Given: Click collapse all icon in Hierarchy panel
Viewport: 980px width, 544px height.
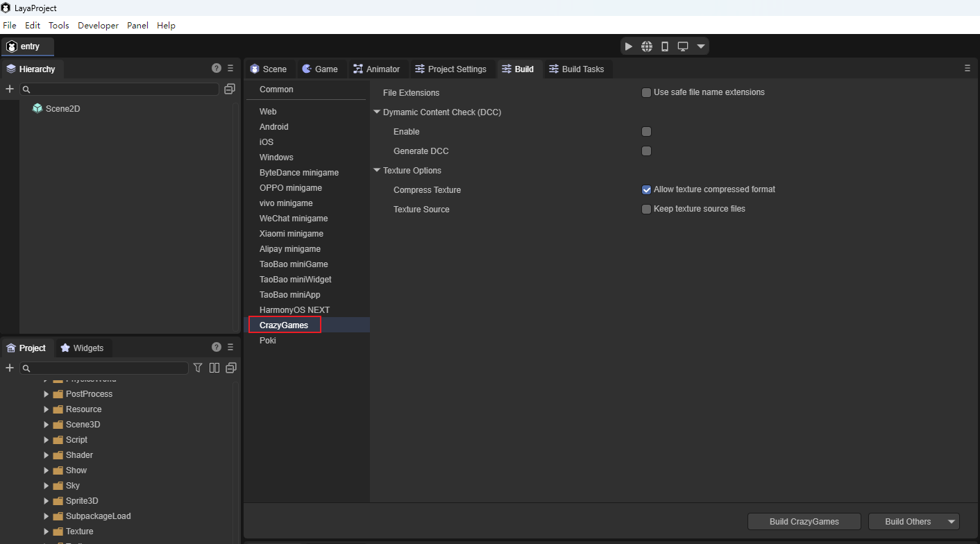Looking at the screenshot, I should (x=230, y=89).
